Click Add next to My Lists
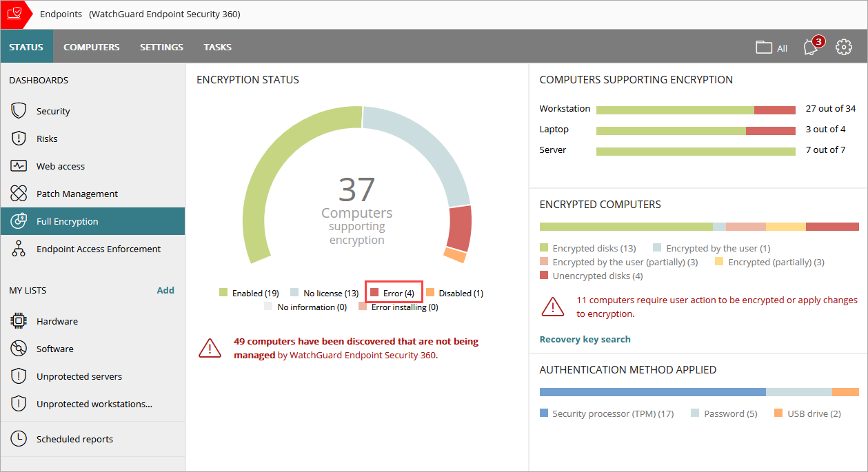868x472 pixels. tap(165, 290)
